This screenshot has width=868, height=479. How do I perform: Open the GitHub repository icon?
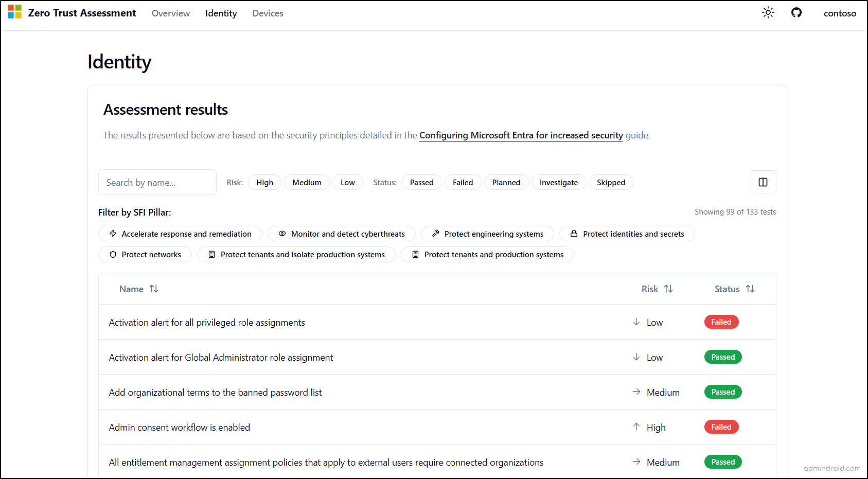796,12
